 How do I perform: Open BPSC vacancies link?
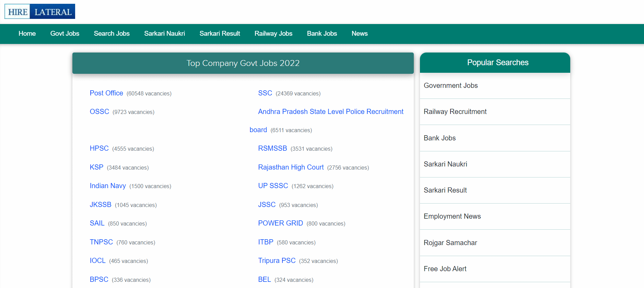[x=99, y=279]
